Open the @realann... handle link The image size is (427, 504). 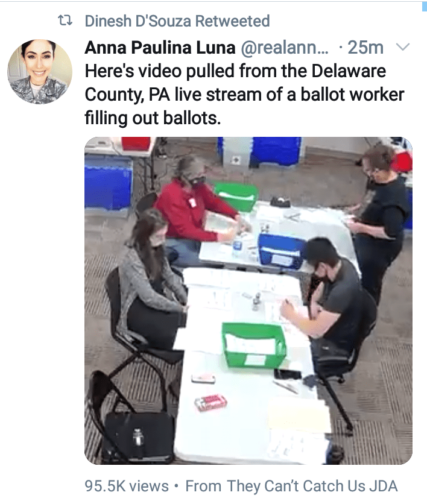285,48
